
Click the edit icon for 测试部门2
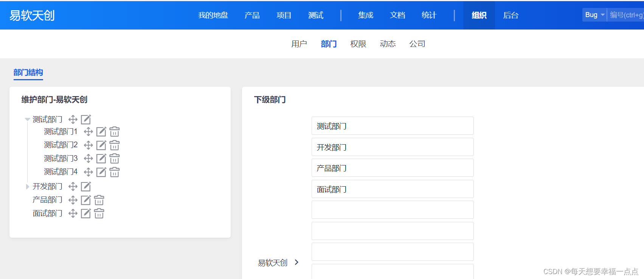tap(101, 145)
